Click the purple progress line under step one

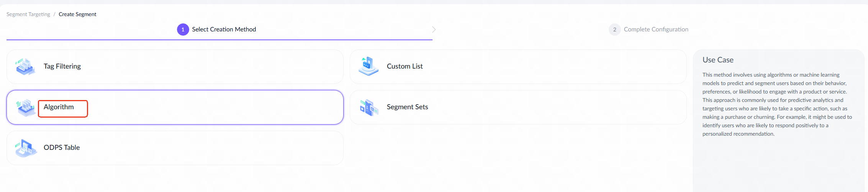(219, 39)
